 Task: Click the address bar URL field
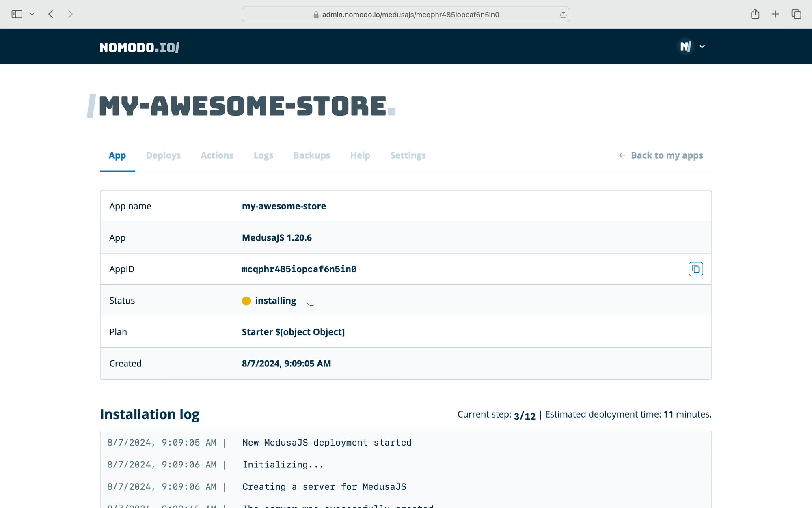pyautogui.click(x=410, y=15)
